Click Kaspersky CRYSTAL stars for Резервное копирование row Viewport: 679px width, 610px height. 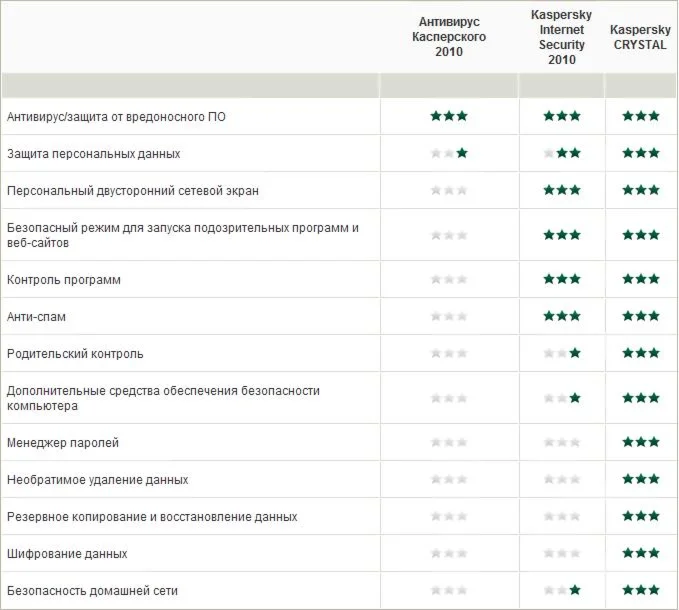pyautogui.click(x=641, y=516)
